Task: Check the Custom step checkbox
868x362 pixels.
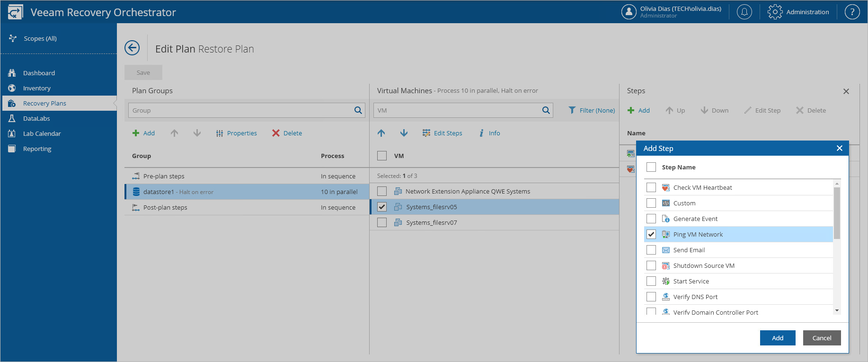Action: [651, 203]
